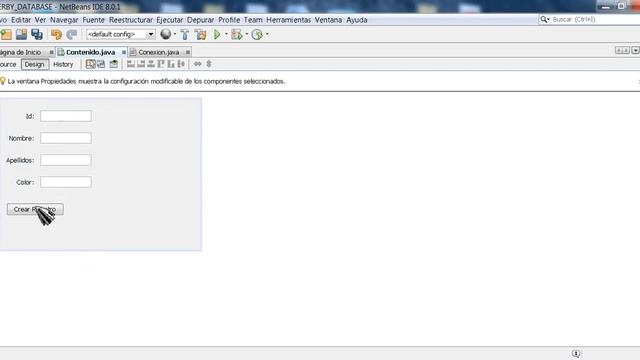Select the Nombre label
Image resolution: width=640 pixels, height=360 pixels.
[21, 138]
